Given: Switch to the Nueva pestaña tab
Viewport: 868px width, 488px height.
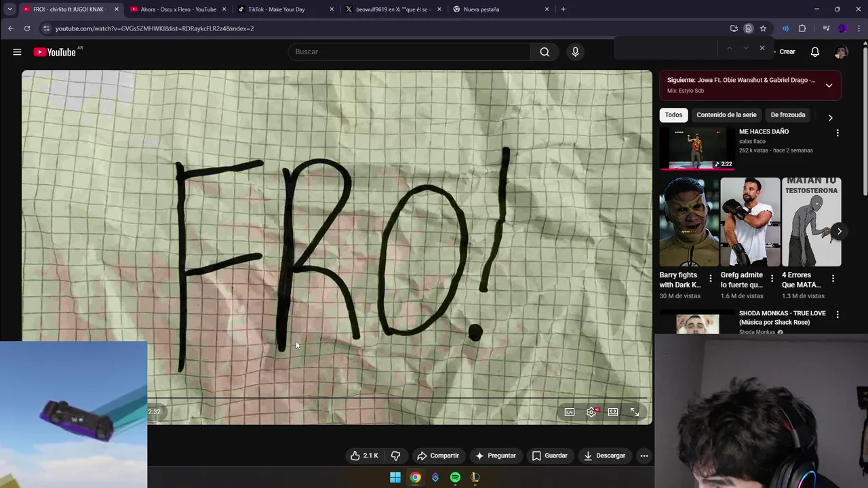Looking at the screenshot, I should tap(500, 9).
